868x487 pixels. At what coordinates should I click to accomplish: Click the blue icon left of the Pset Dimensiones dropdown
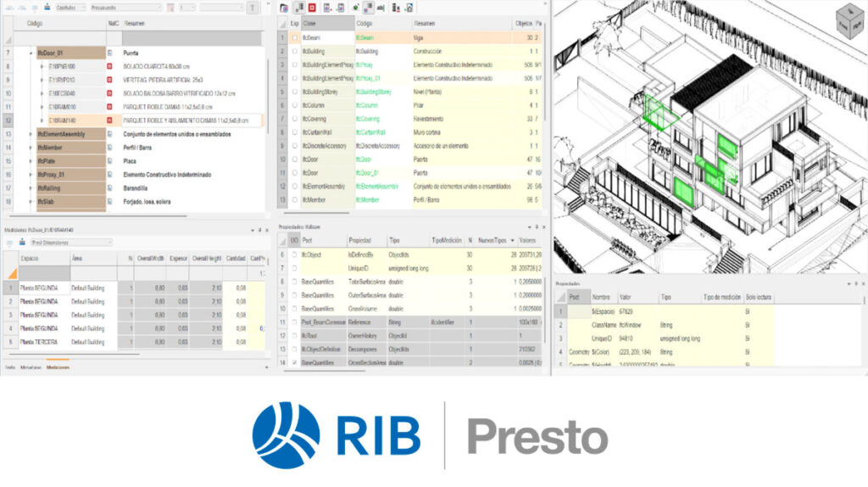pyautogui.click(x=22, y=243)
